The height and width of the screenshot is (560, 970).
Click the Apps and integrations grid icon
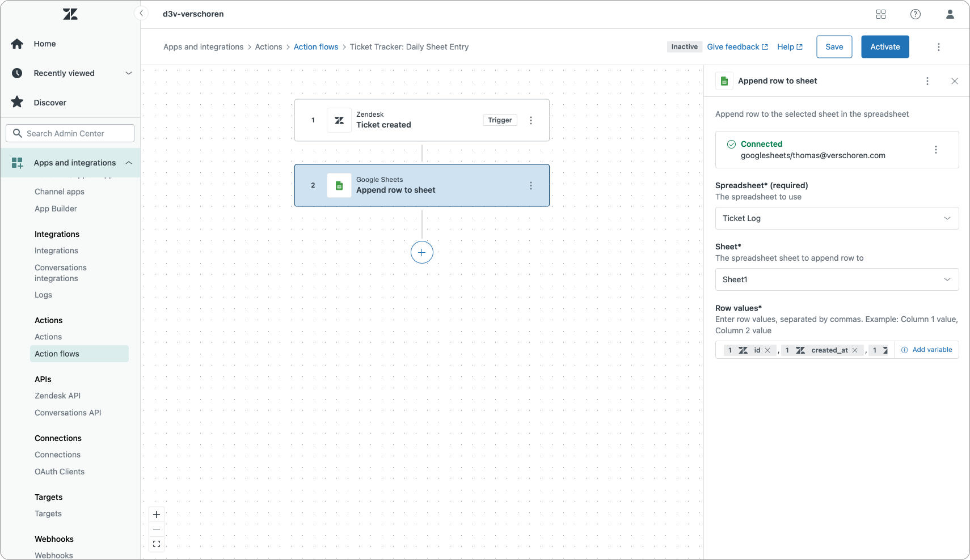[x=17, y=163]
